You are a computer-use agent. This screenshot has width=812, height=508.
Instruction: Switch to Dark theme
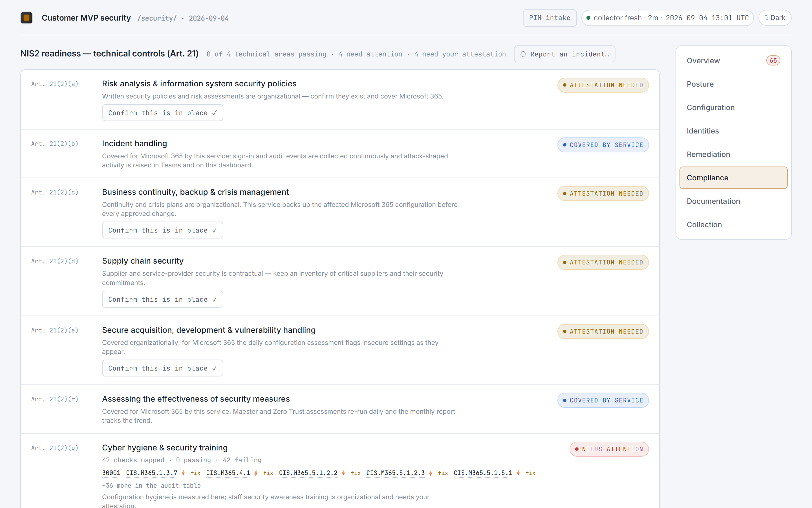pos(775,18)
